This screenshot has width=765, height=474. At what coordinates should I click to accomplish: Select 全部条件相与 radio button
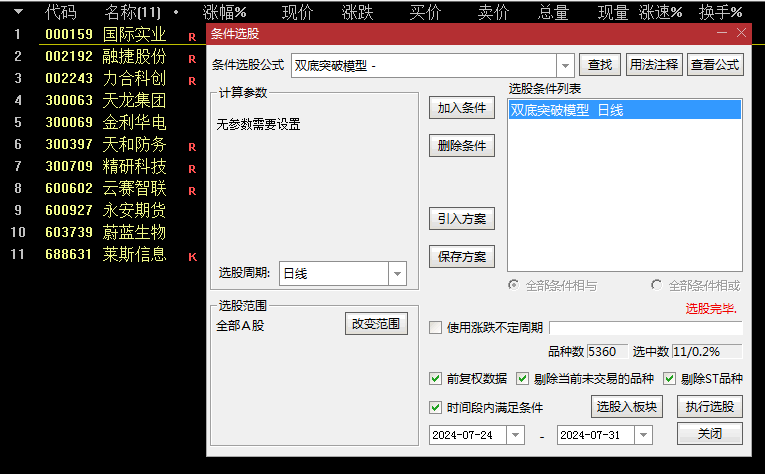513,285
